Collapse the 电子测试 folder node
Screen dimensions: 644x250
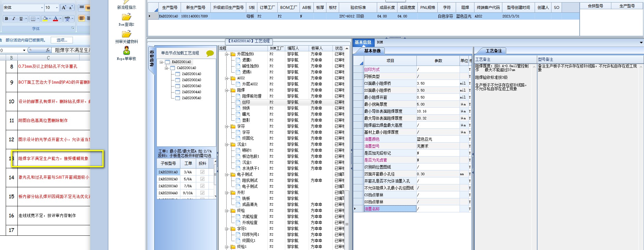(x=227, y=175)
